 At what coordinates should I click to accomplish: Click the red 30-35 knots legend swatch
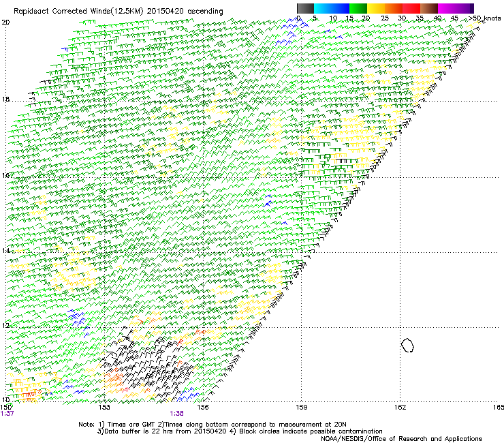coord(411,8)
